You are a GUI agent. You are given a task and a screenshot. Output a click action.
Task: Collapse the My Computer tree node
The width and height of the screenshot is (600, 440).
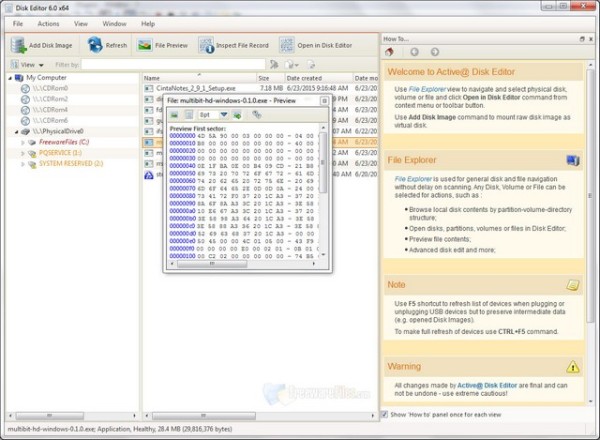10,78
